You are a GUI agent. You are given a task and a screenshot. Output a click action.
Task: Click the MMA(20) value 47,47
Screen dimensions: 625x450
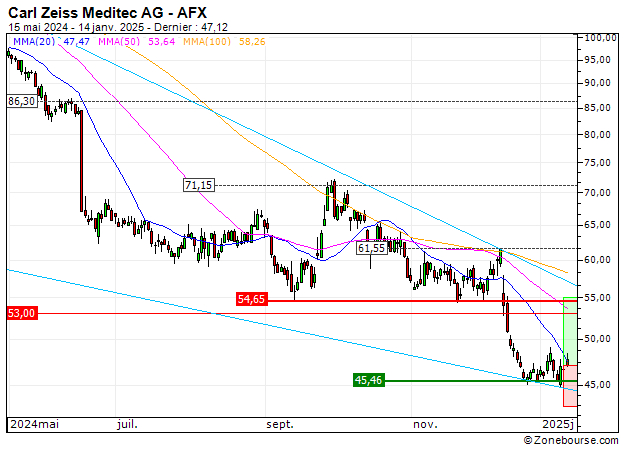coord(77,41)
